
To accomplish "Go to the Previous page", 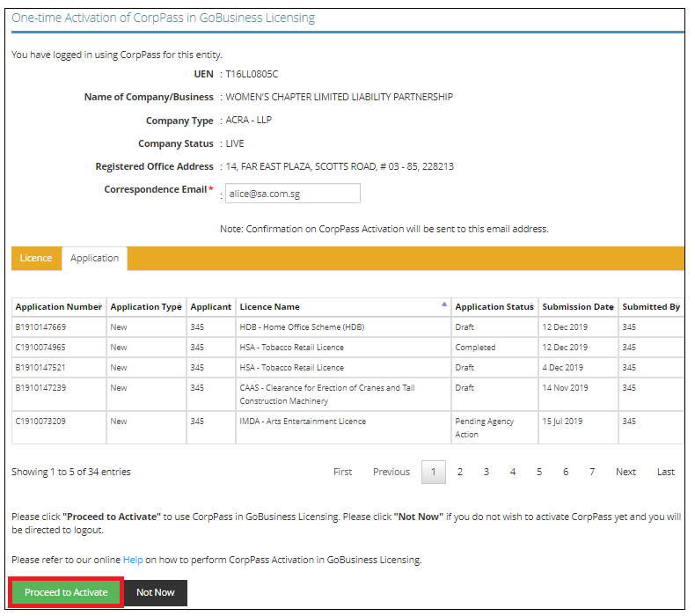I will point(391,472).
